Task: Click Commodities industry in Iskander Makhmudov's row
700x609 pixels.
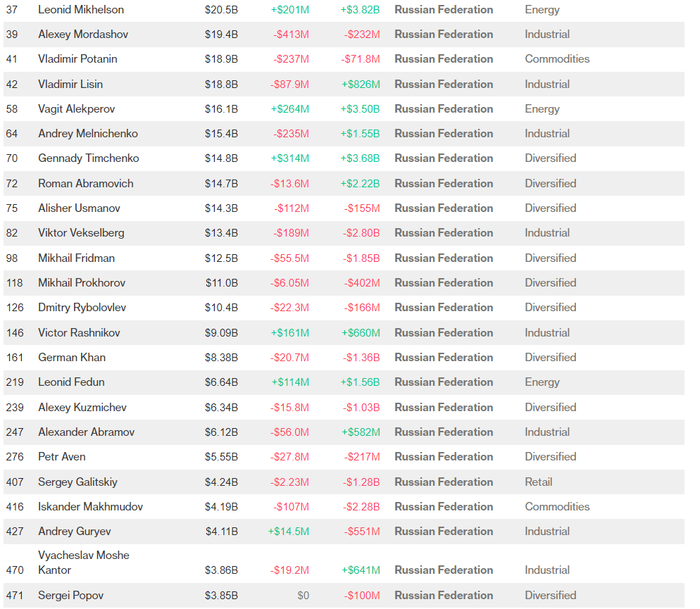Action: point(557,507)
